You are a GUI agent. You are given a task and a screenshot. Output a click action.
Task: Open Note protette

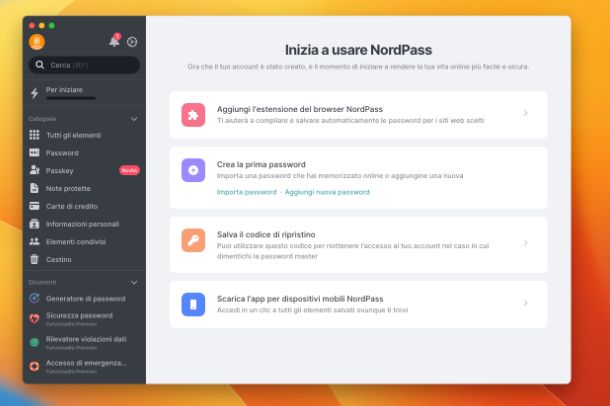[x=68, y=189]
